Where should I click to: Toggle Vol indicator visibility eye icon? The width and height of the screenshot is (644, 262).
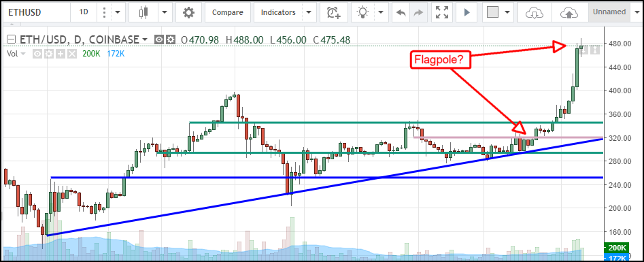(x=37, y=54)
